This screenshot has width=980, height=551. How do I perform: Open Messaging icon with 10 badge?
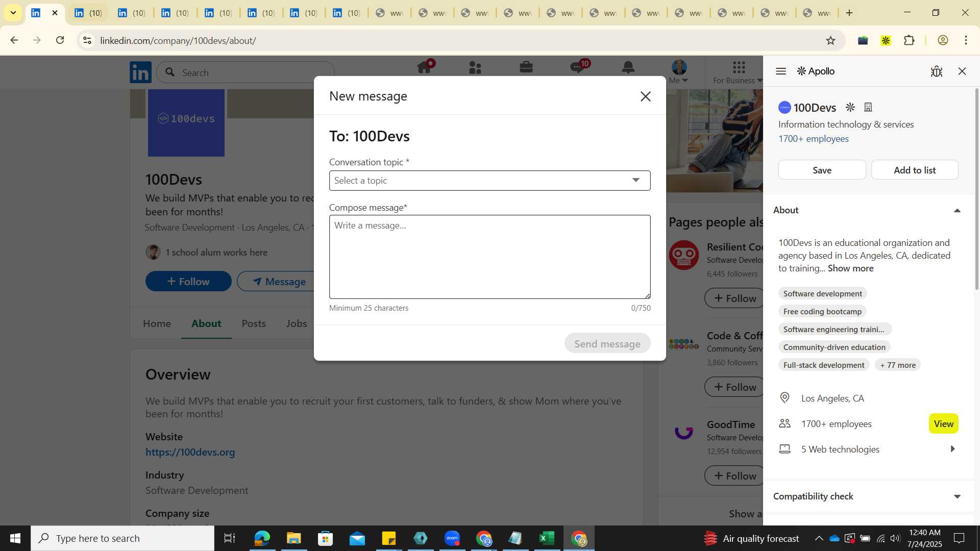[578, 67]
